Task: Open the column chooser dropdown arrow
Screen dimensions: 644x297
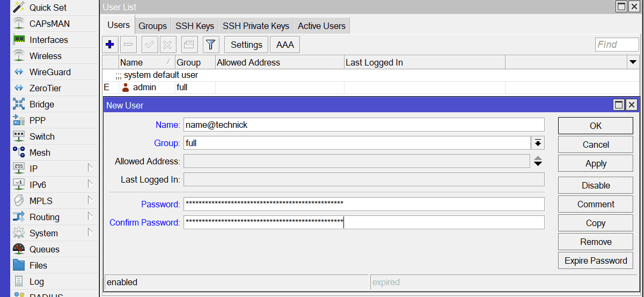Action: [x=633, y=62]
